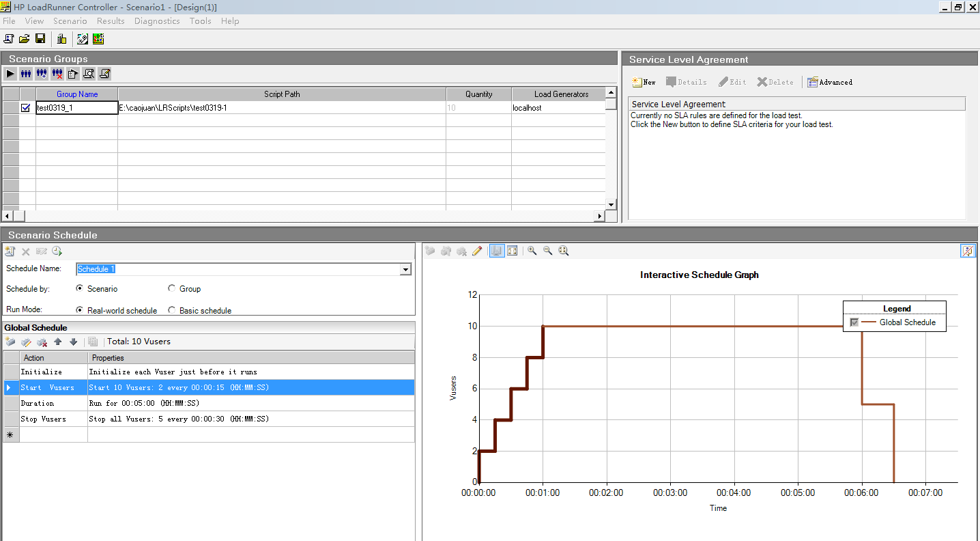
Task: Click the colorful Run view toolbar icon
Action: [98, 39]
